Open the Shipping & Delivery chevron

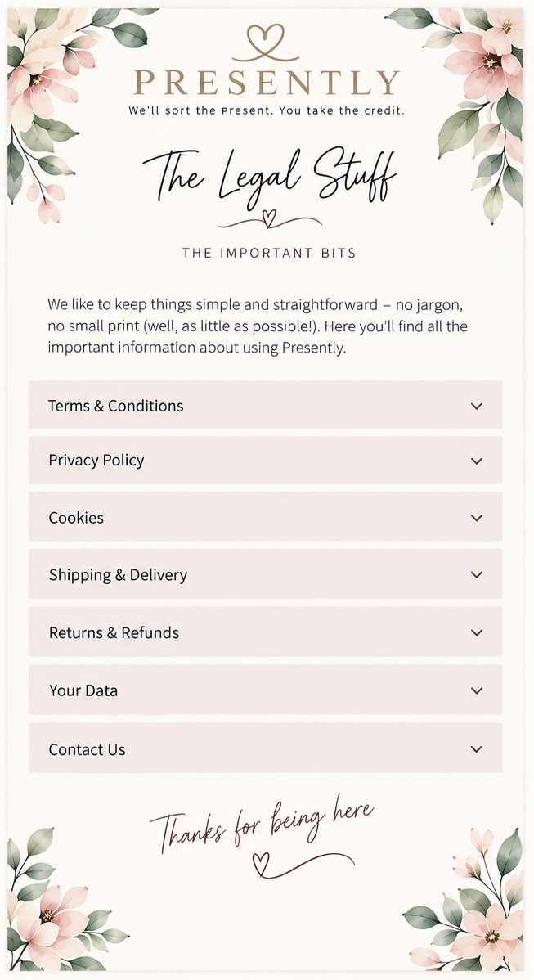477,575
